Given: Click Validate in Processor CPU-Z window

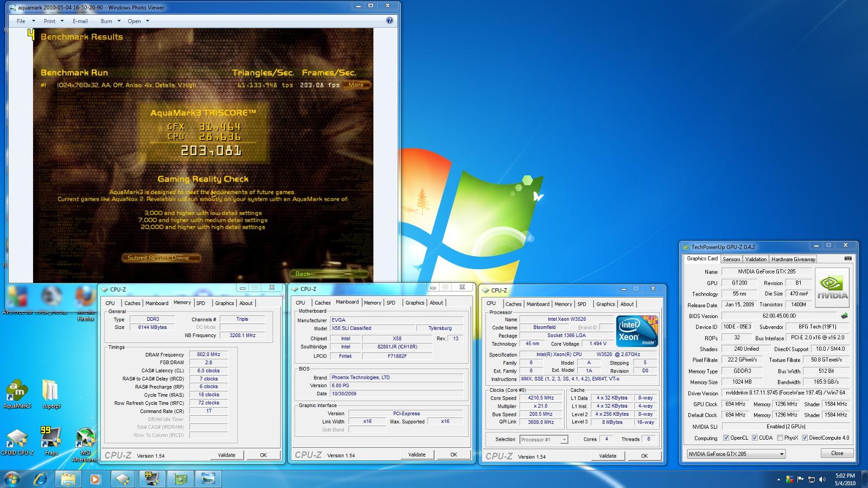Looking at the screenshot, I should click(608, 455).
